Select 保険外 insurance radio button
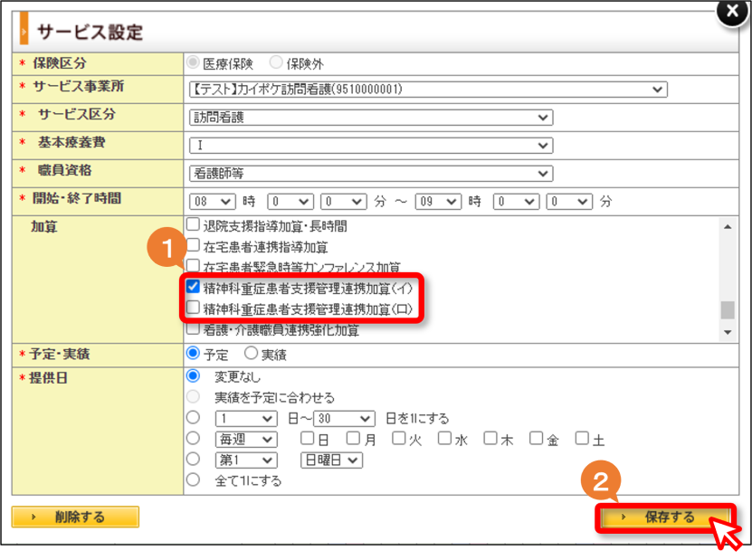Image resolution: width=752 pixels, height=560 pixels. coord(276,62)
